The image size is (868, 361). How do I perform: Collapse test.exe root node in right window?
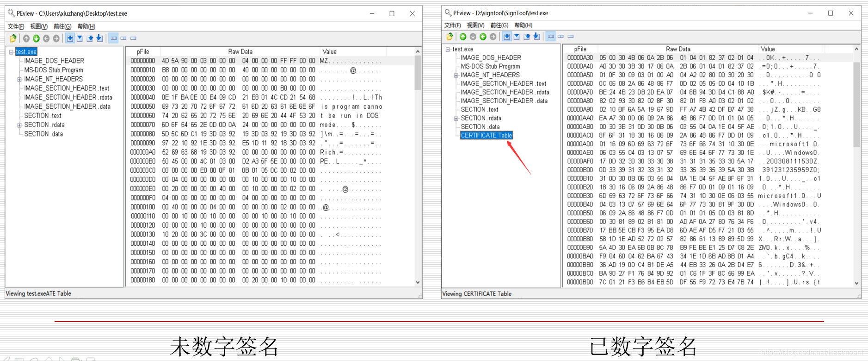(x=448, y=49)
